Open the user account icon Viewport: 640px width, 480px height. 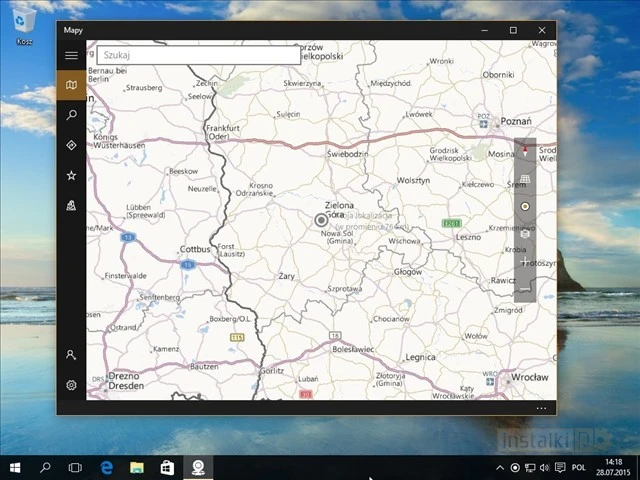[x=71, y=355]
